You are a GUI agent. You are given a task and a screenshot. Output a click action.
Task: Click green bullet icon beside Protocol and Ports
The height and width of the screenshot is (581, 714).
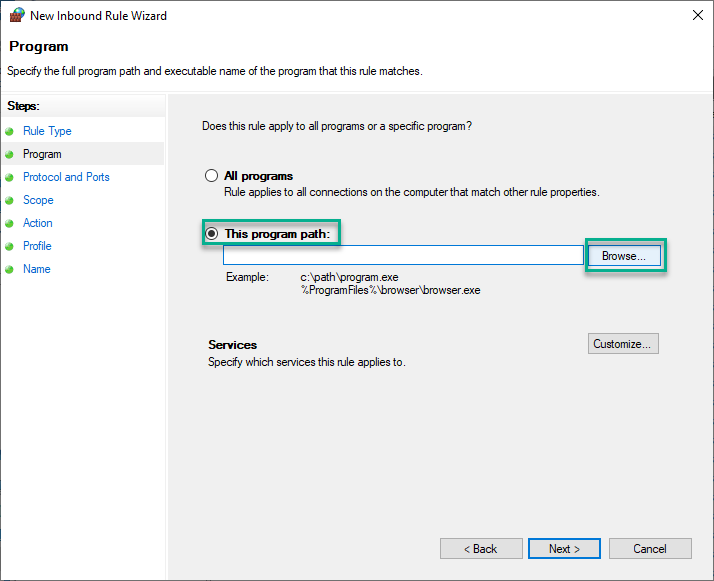point(9,178)
